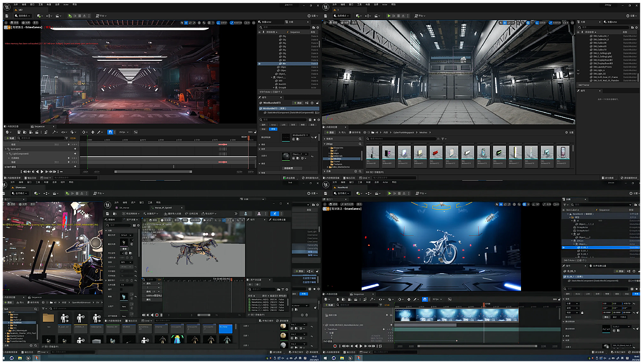Screen dimensions: 643x364
Task: Toggle the snapping magnet in NewWorld Sequencer
Action: point(424,299)
